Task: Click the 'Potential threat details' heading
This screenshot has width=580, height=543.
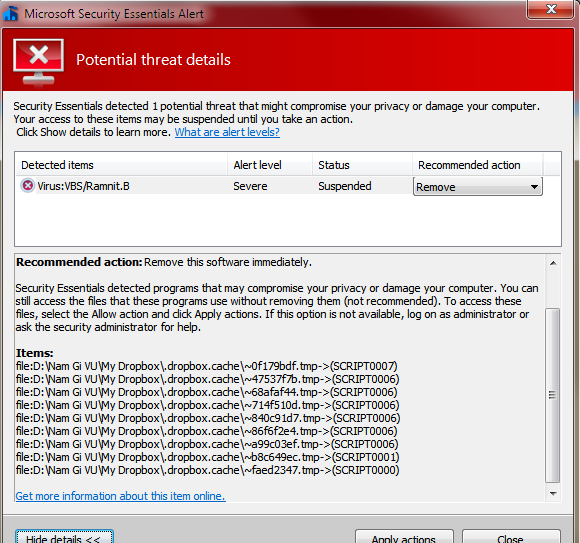Action: [153, 60]
